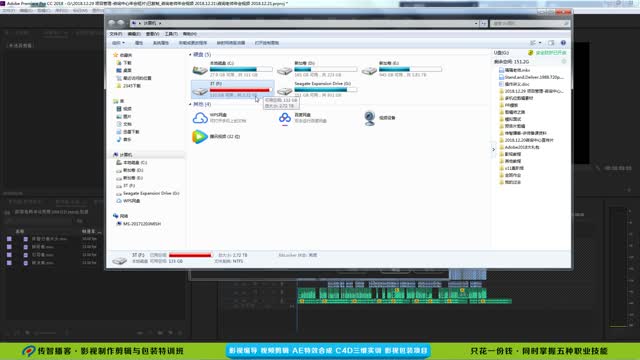
Task: Select the webcam video device icon
Action: [370, 118]
